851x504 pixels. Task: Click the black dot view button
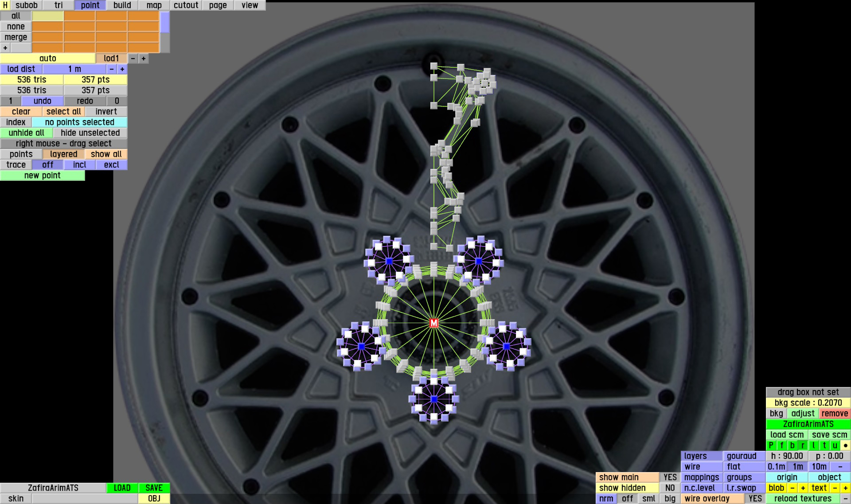(x=845, y=445)
